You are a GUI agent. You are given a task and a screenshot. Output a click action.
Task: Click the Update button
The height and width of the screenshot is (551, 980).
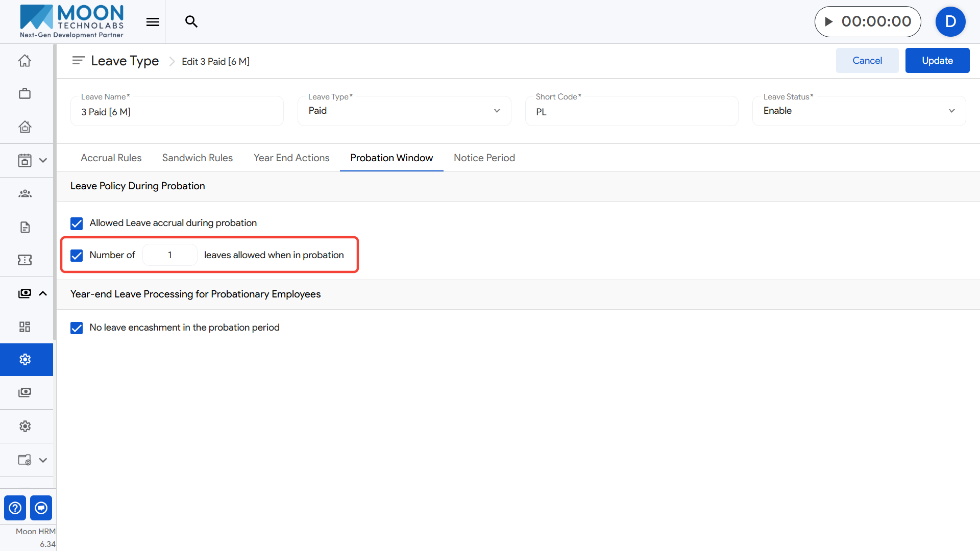[x=937, y=61]
